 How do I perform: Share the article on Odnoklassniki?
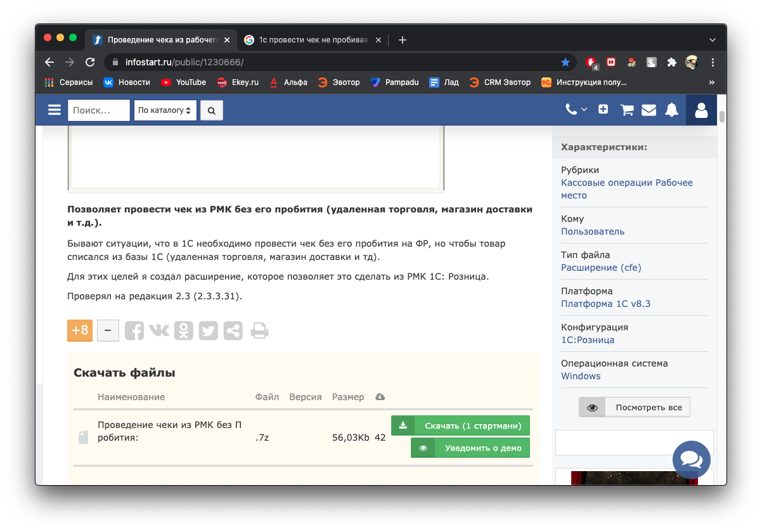[184, 330]
